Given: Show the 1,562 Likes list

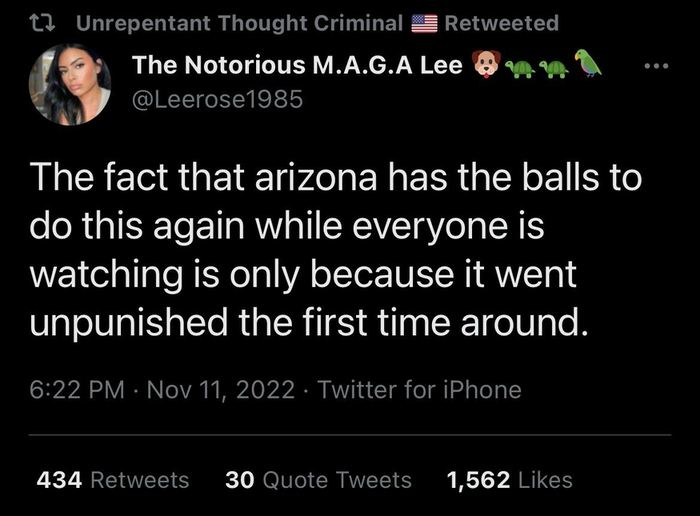Looking at the screenshot, I should pos(510,480).
